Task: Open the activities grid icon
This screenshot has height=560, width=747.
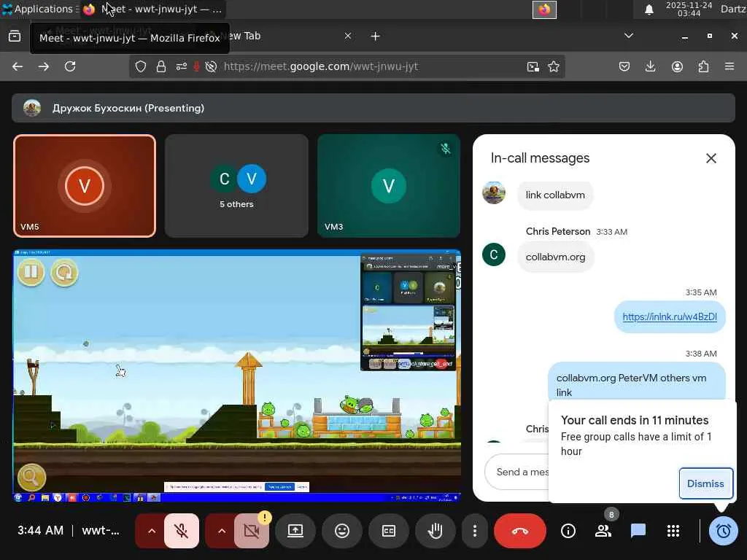Action: click(x=673, y=531)
